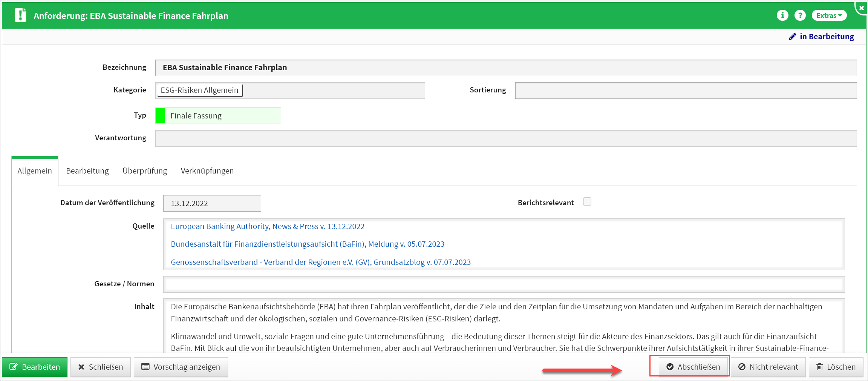The image size is (868, 381).
Task: Show the proposal via Vorschlag anzeigen
Action: [181, 367]
